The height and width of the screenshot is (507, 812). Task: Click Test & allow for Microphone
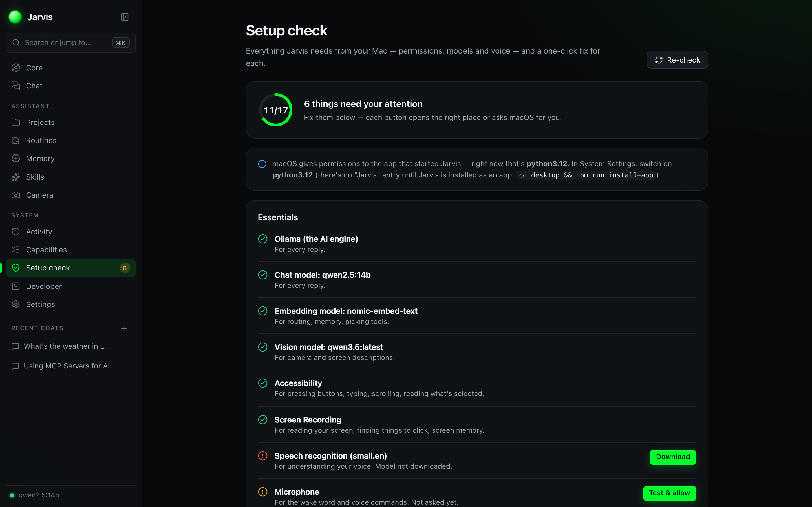click(669, 493)
